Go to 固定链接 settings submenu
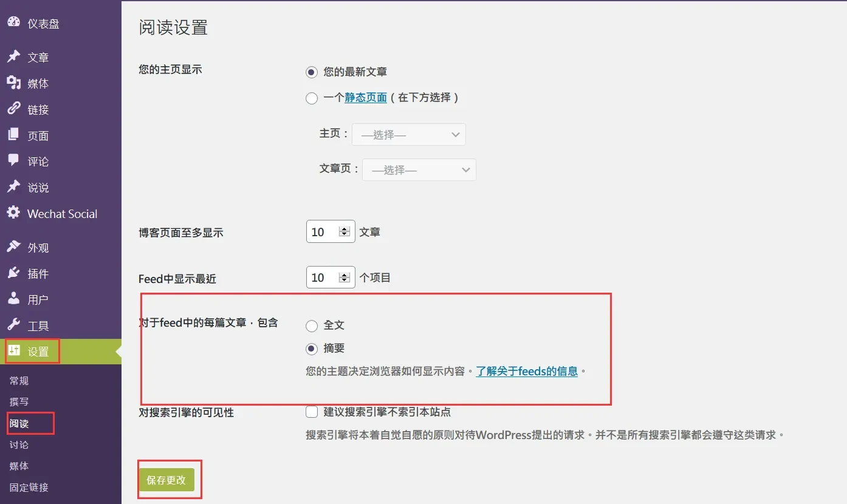This screenshot has width=847, height=504. tap(29, 487)
